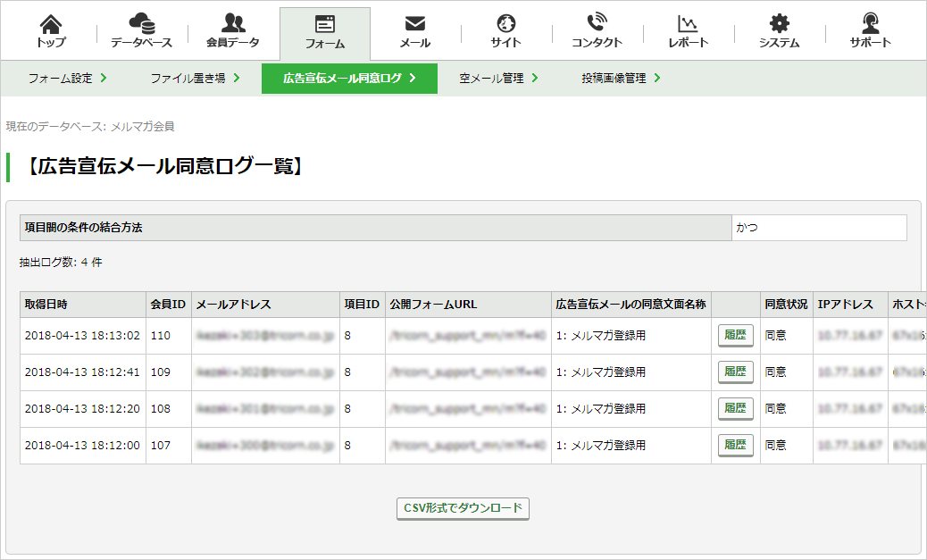927x560 pixels.
Task: Click 履歴 button for member 108
Action: 736,409
